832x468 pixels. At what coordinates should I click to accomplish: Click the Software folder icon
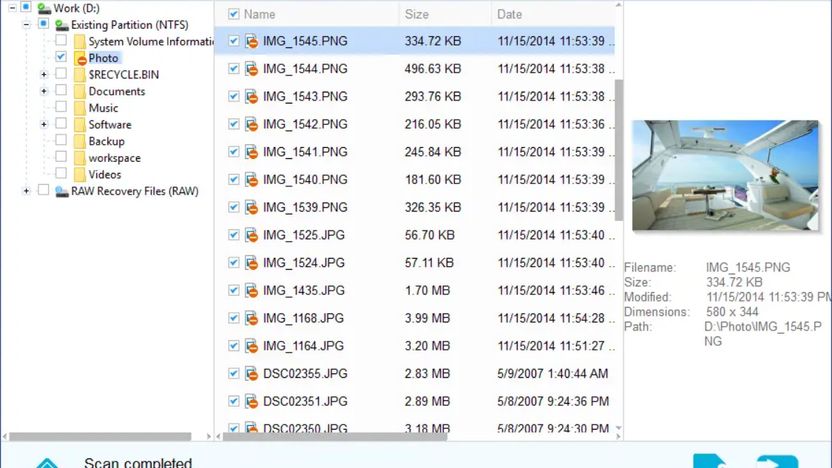point(80,125)
